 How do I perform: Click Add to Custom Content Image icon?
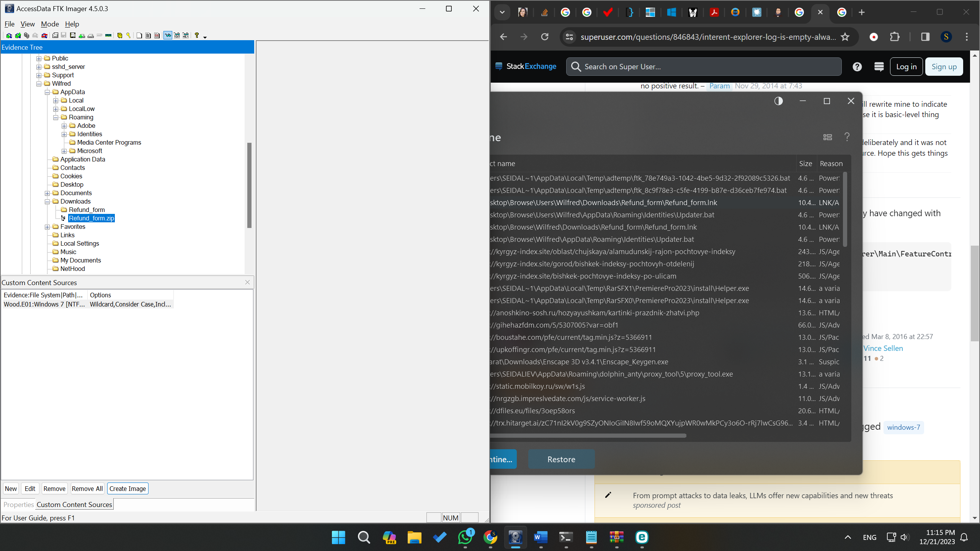82,36
